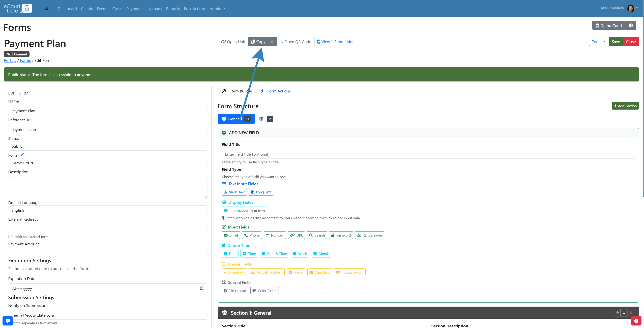The height and width of the screenshot is (328, 644).
Task: Move Section 1 General up with arrow
Action: click(617, 313)
